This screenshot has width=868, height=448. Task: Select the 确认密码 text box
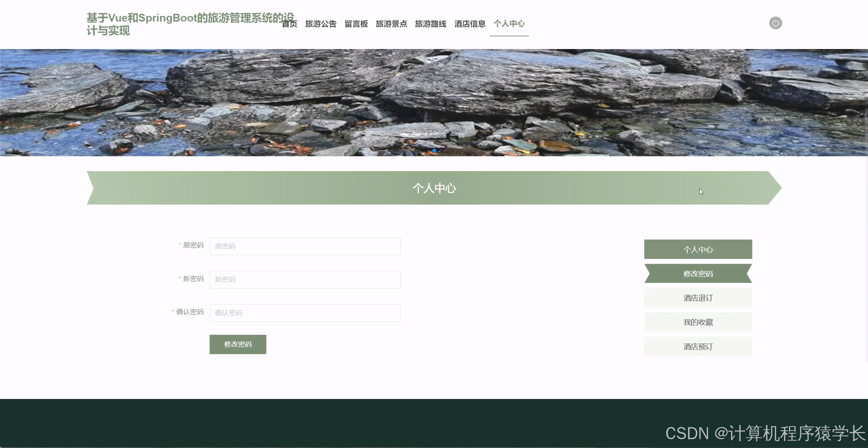[x=305, y=313]
